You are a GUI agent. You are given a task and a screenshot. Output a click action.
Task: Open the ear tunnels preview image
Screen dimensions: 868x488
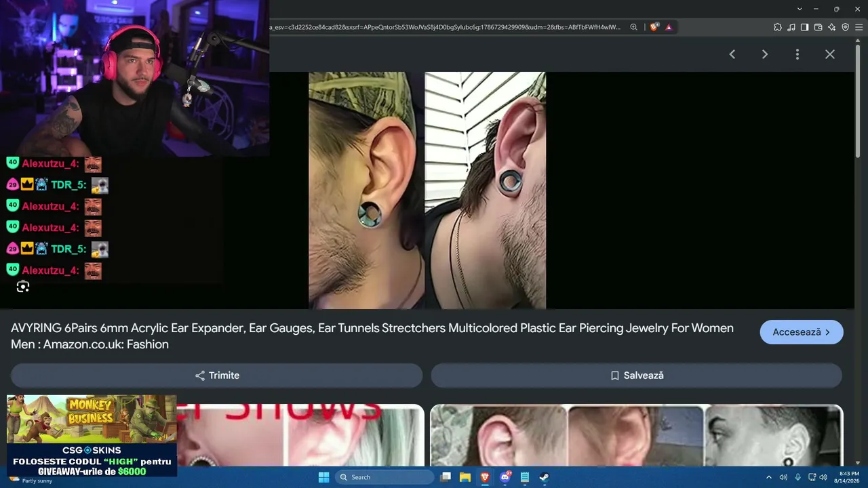click(427, 190)
